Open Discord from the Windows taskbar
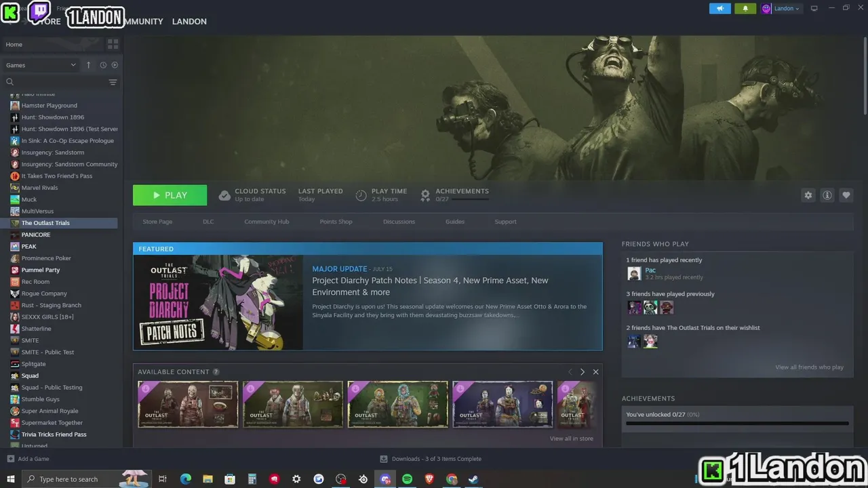The width and height of the screenshot is (868, 488). point(385,479)
